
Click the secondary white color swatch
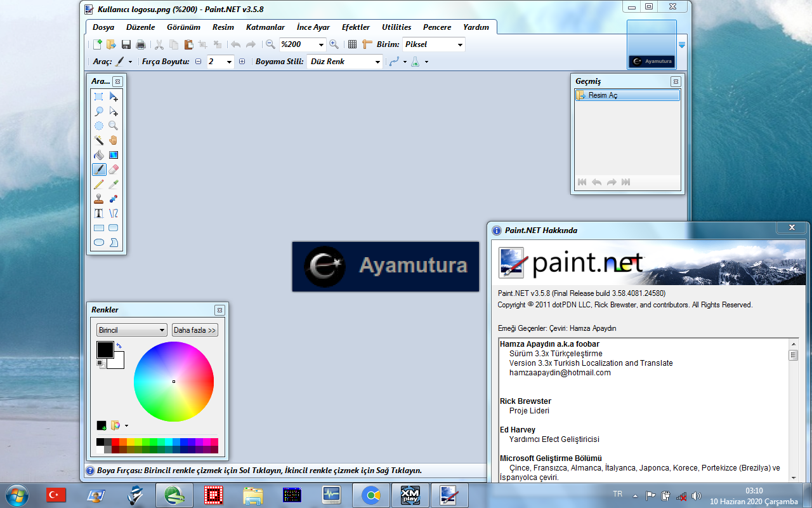click(x=117, y=361)
